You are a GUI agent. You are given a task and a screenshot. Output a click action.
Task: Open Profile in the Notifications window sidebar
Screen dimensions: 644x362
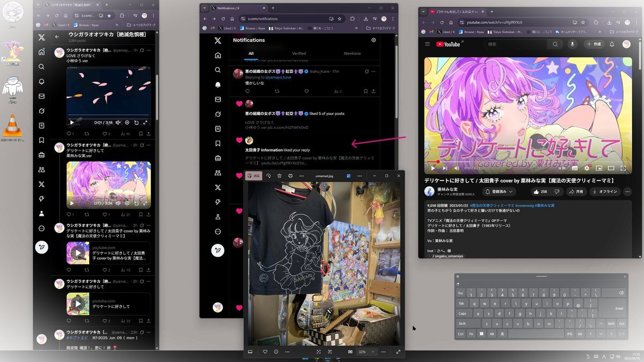[x=217, y=217]
